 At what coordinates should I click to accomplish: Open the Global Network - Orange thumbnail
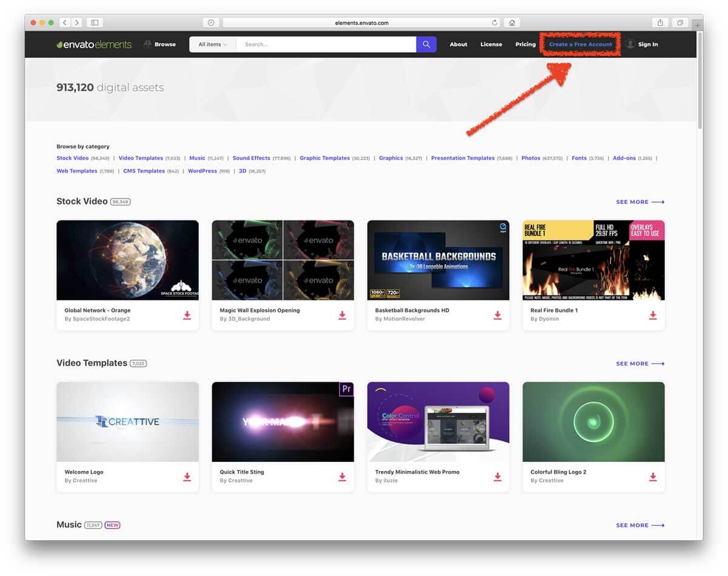[127, 260]
